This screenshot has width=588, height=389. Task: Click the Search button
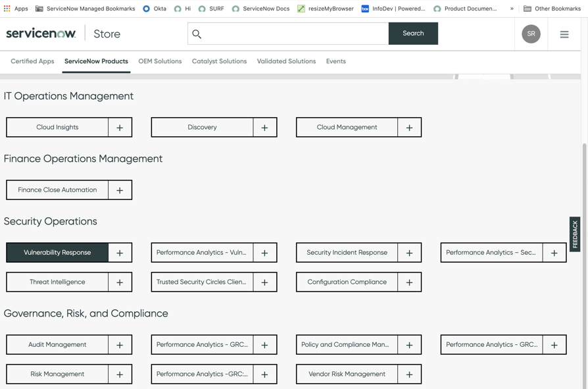pos(413,34)
